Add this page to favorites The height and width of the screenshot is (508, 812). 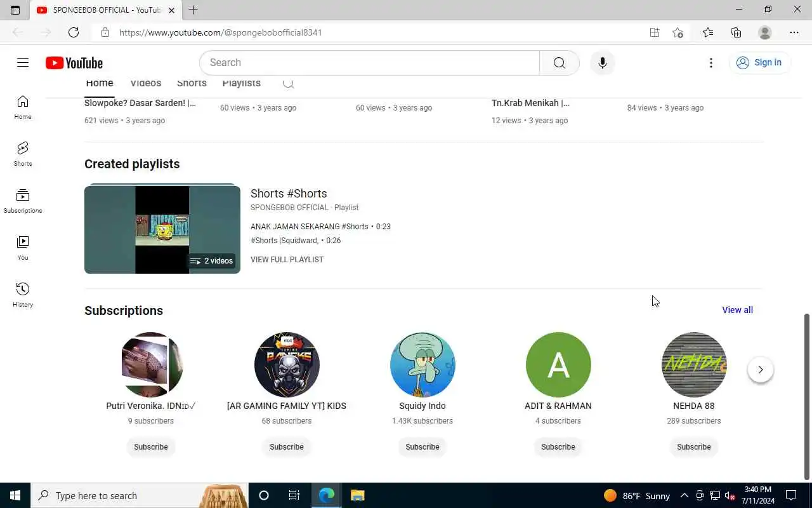tap(678, 32)
